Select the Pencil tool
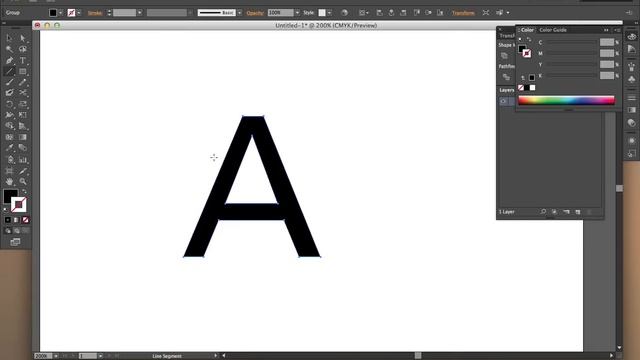Viewport: 640px width, 360px height. tap(22, 82)
